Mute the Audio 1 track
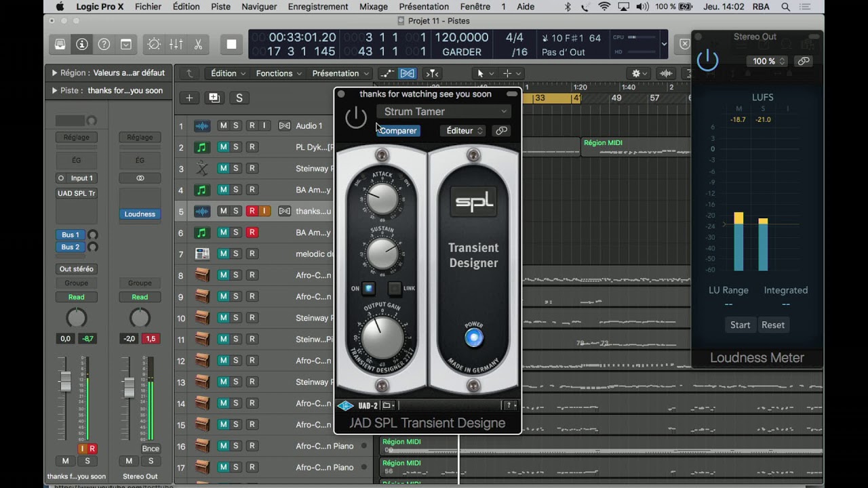868x488 pixels. click(222, 125)
